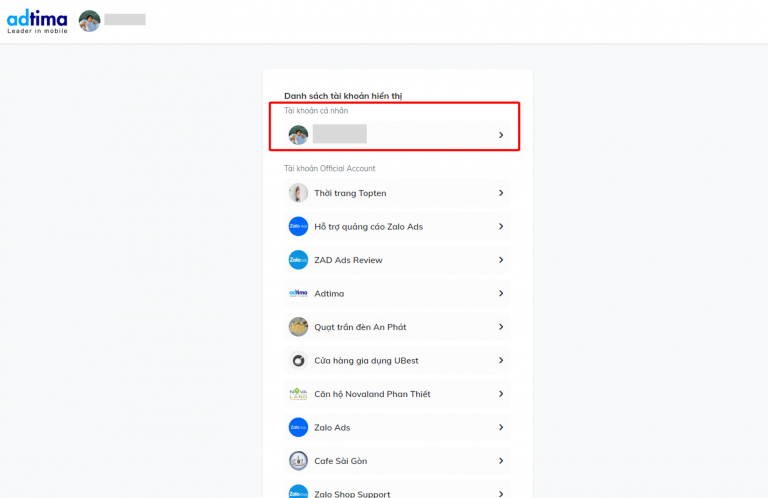This screenshot has width=768, height=498.
Task: Select the Cafe Sài Gòn account
Action: pyautogui.click(x=397, y=461)
